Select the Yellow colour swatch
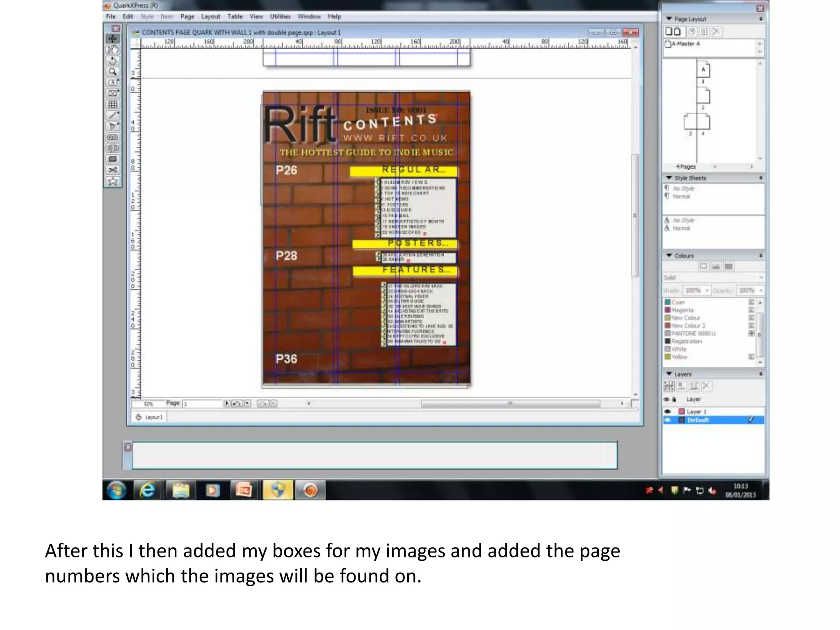Image resolution: width=840 pixels, height=630 pixels. coord(668,357)
